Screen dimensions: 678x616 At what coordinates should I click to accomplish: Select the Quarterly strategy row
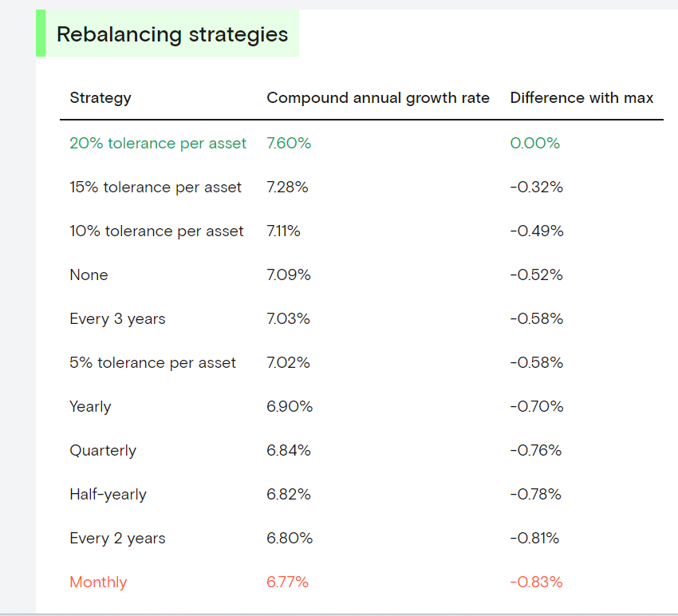pos(103,451)
